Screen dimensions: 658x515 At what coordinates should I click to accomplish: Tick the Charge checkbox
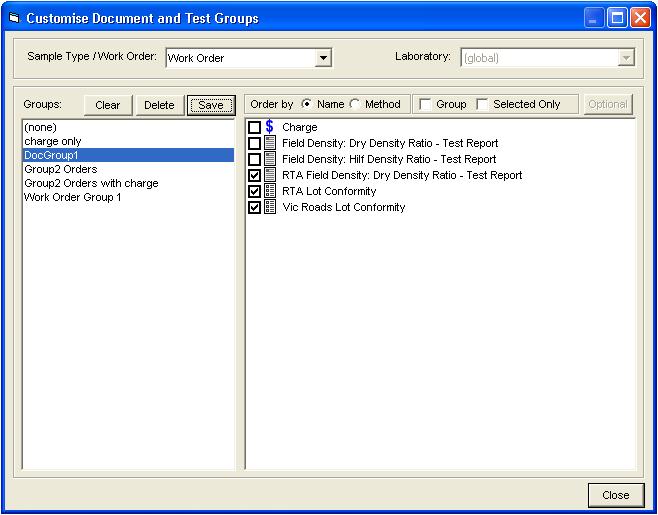click(x=254, y=128)
